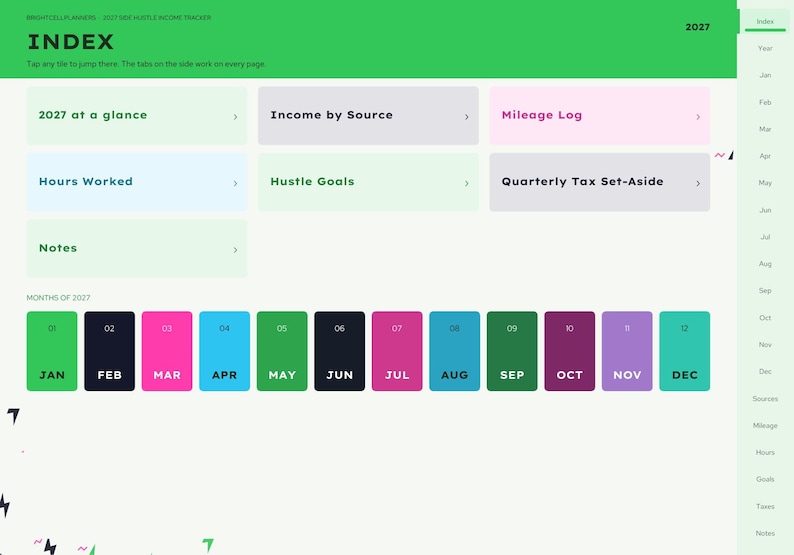Select the Index side tab
Image resolution: width=794 pixels, height=555 pixels.
pos(765,21)
